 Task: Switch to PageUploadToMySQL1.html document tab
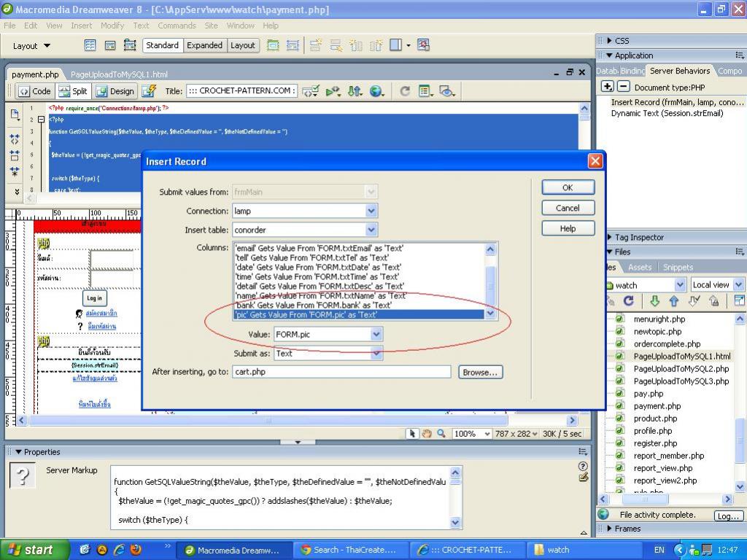(119, 74)
